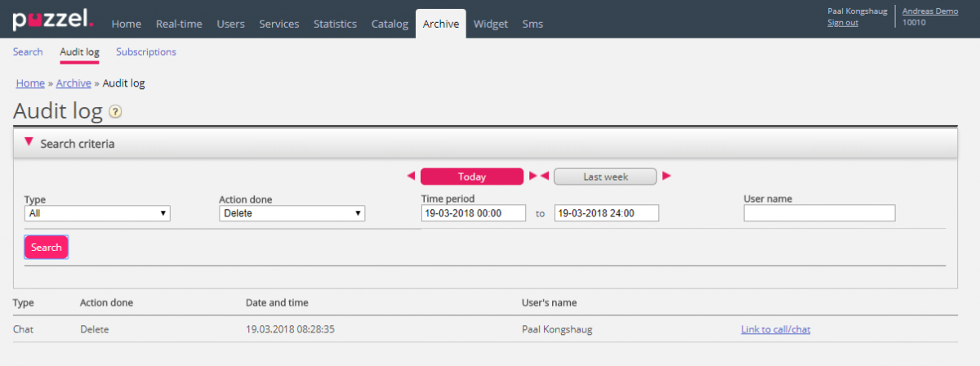Screen dimensions: 980x366
Task: Select the Today time range button
Action: (x=471, y=176)
